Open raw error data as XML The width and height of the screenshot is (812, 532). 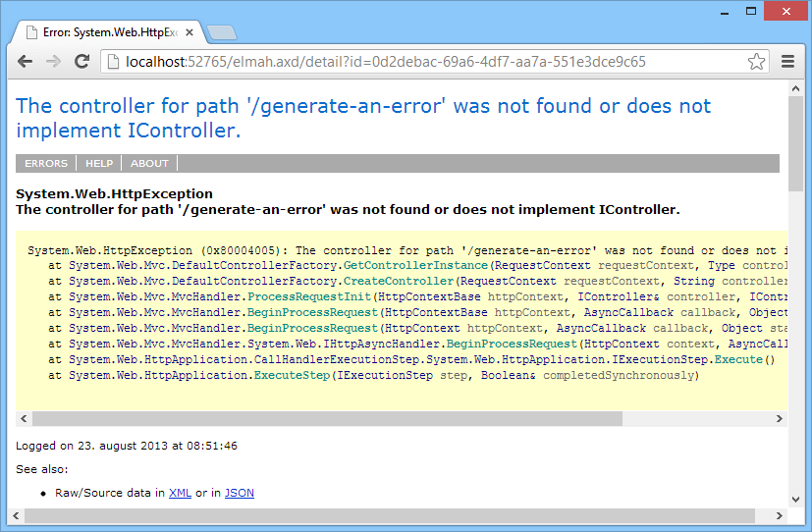coord(181,493)
